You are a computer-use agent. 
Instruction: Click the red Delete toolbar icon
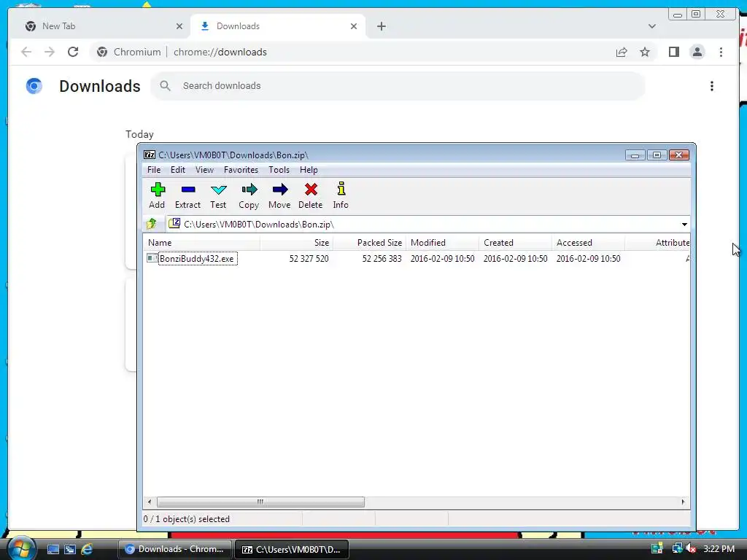311,195
